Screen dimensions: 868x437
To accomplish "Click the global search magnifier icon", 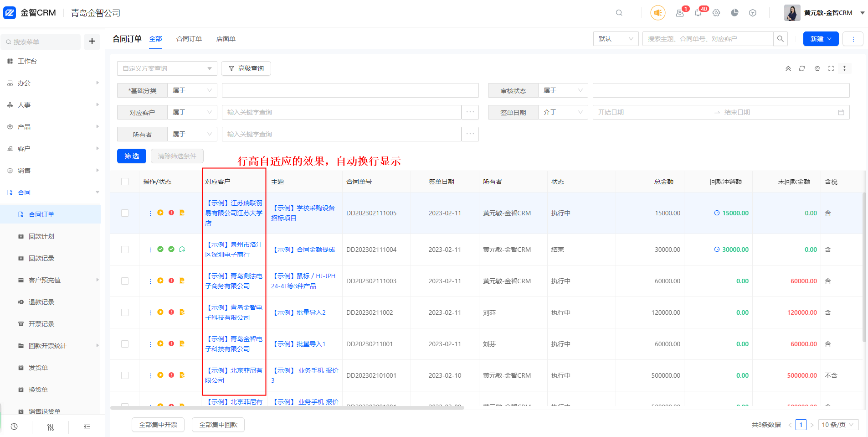I will (x=619, y=13).
